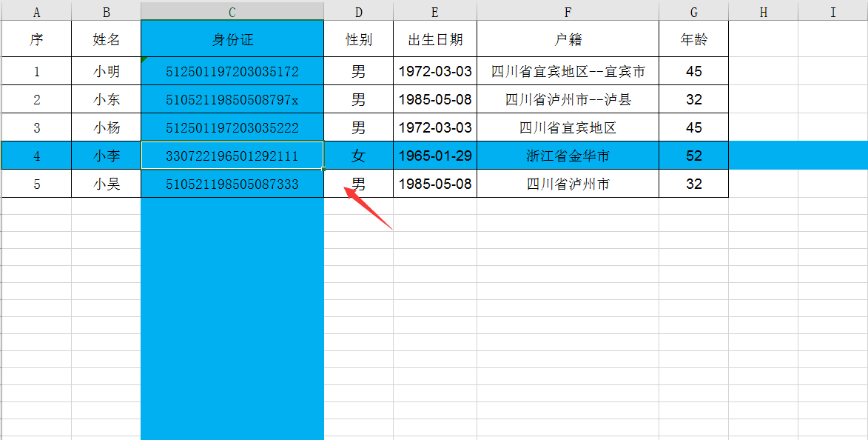Click sequence number 2 cell
The width and height of the screenshot is (868, 440).
point(36,99)
